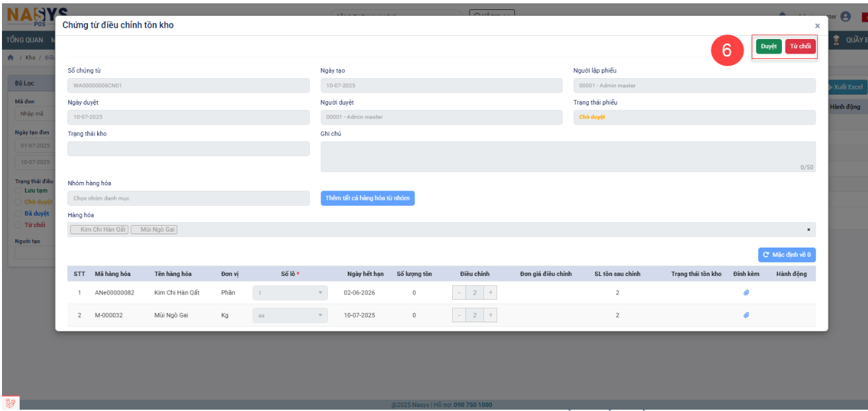Click the red Từ chối button
Viewport: 868px width, 411px height.
click(800, 46)
